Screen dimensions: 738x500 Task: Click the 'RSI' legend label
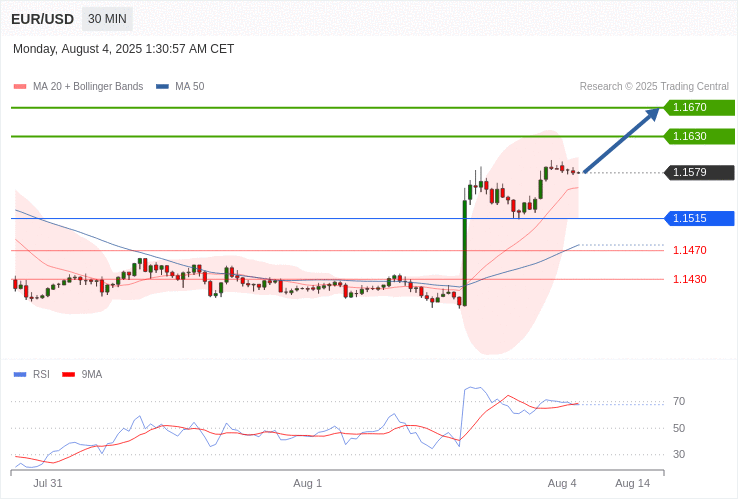pos(41,375)
